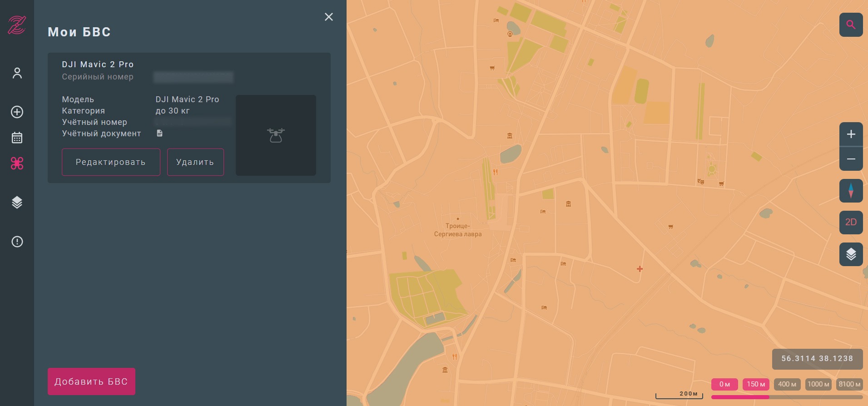
Task: Zoom in the map with plus button
Action: (851, 134)
